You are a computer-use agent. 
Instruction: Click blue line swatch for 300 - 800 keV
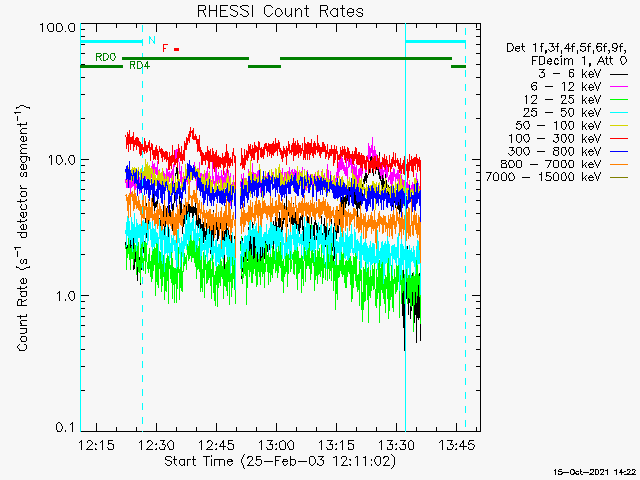[x=619, y=152]
